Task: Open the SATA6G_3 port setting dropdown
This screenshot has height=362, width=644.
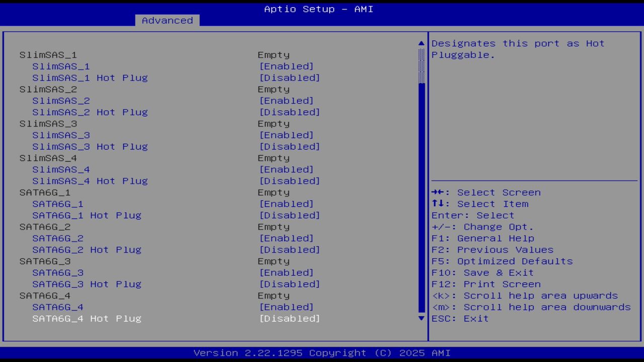Action: point(286,273)
